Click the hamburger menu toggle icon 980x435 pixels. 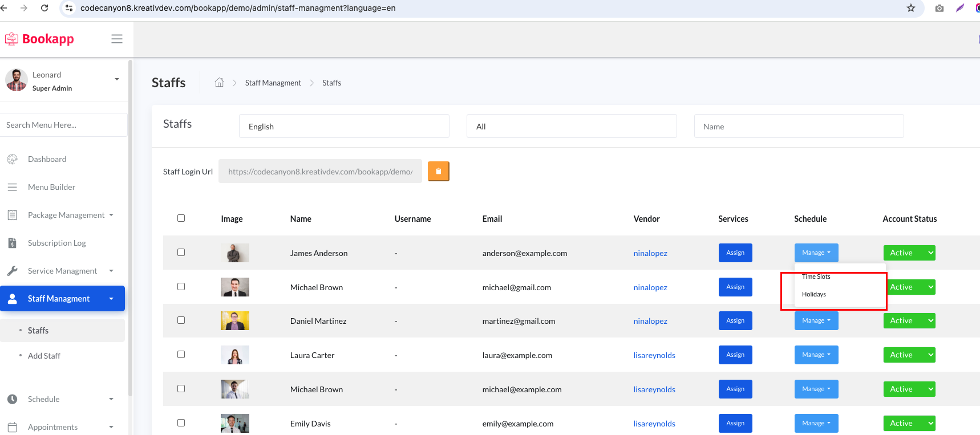click(x=117, y=39)
